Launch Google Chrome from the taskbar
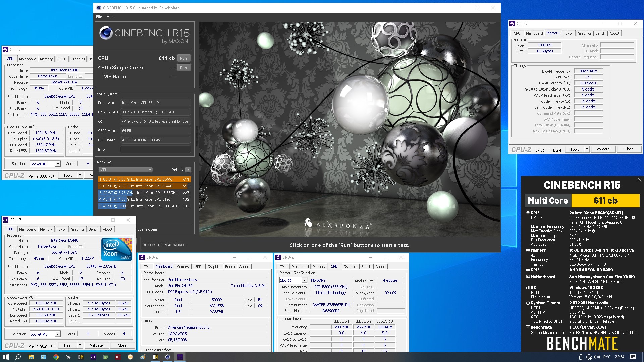This screenshot has width=644, height=362. 56,357
